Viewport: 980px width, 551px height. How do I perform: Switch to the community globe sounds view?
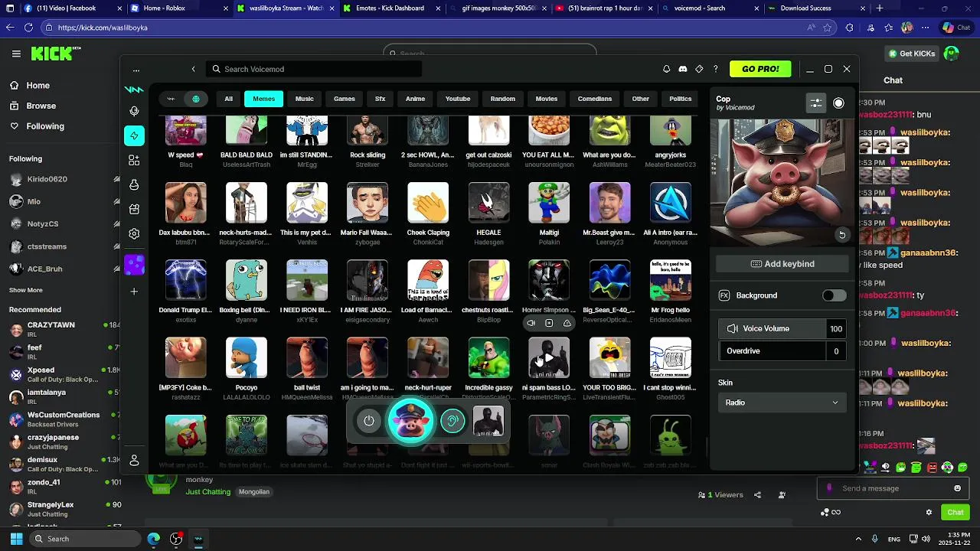coord(196,99)
